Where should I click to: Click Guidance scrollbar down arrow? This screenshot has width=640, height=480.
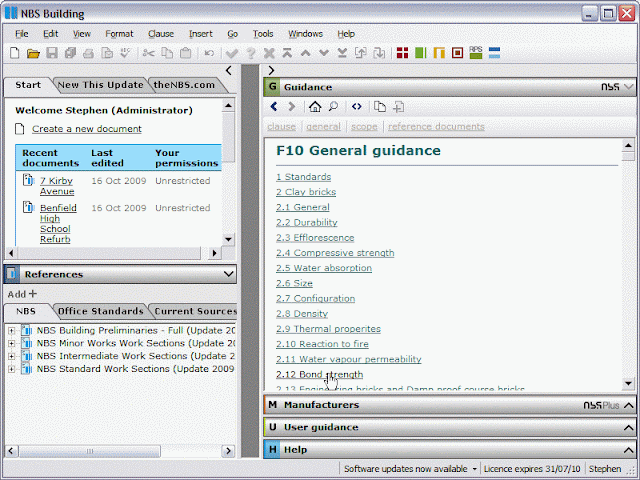pyautogui.click(x=628, y=383)
